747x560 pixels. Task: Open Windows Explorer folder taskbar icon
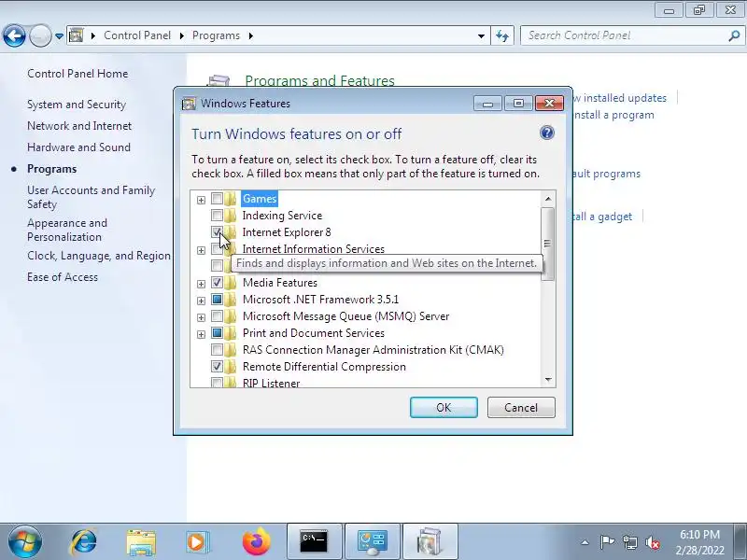coord(141,542)
